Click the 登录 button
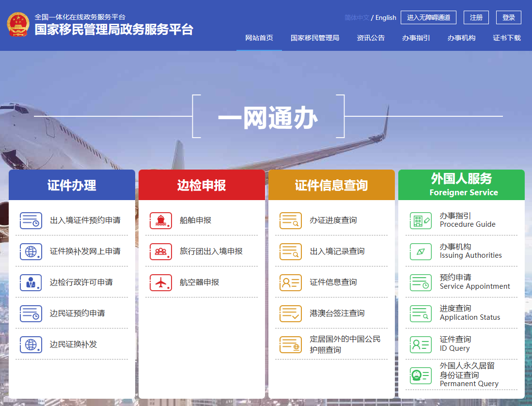Viewport: 532px width, 406px height. 509,17
